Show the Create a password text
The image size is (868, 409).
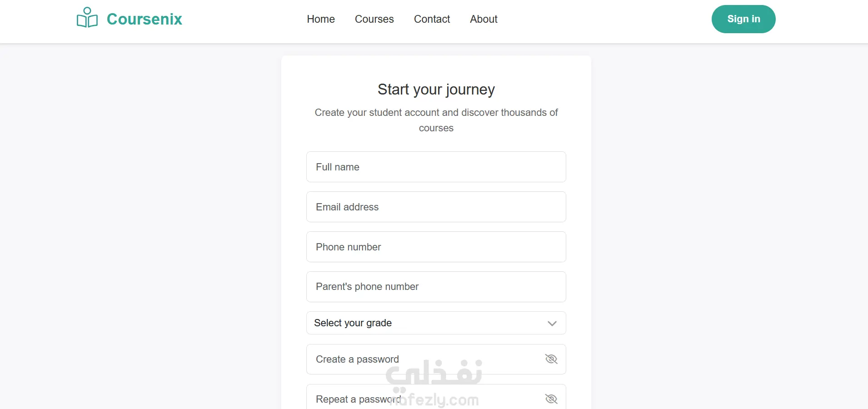pos(551,359)
